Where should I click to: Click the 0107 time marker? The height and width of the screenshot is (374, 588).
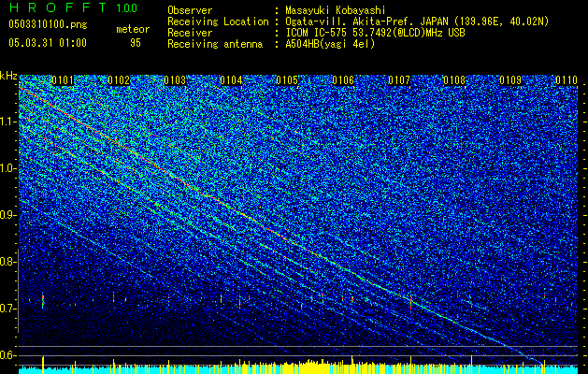point(399,80)
